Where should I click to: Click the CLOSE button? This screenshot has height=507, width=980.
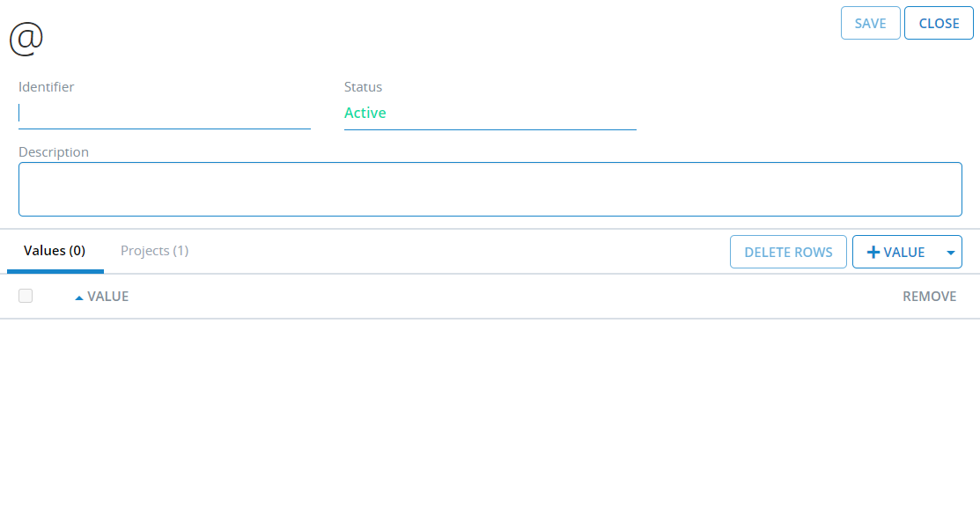pos(939,24)
